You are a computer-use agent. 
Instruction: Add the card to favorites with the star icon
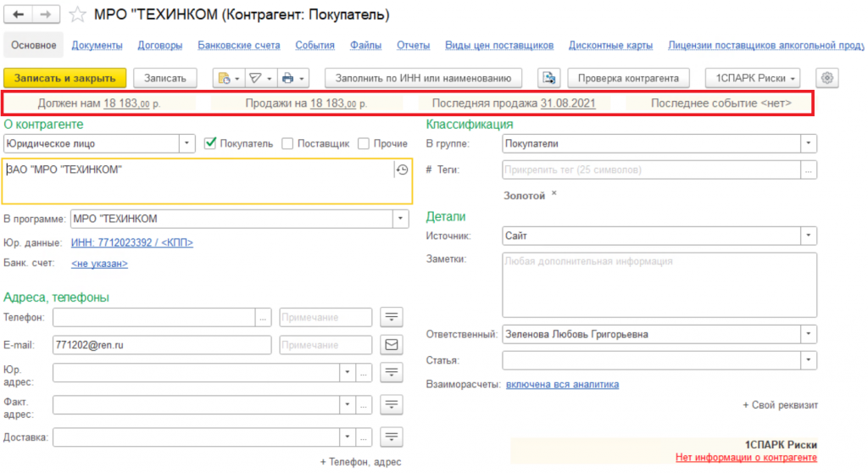pos(77,14)
